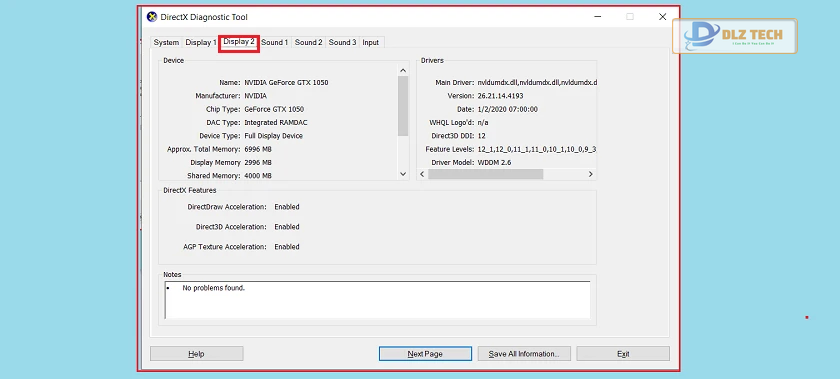The height and width of the screenshot is (379, 840).
Task: Open the Display 1 tab
Action: pyautogui.click(x=201, y=42)
